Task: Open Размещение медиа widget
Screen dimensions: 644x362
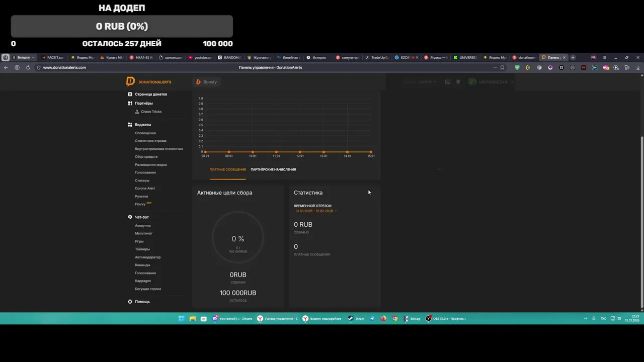Action: pos(151,164)
